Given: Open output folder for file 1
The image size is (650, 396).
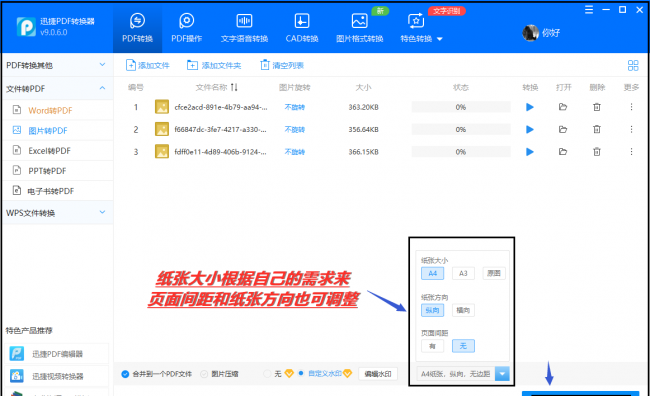Looking at the screenshot, I should pos(563,107).
